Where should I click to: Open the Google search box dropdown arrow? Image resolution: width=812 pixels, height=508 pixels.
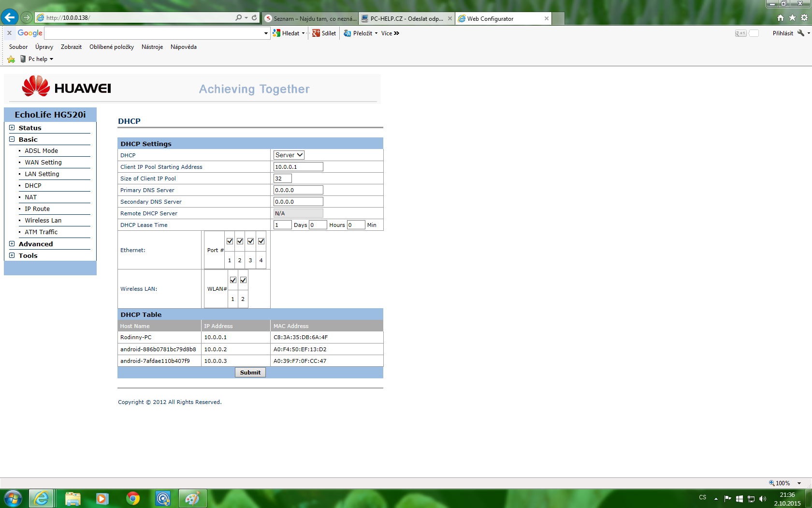point(266,33)
